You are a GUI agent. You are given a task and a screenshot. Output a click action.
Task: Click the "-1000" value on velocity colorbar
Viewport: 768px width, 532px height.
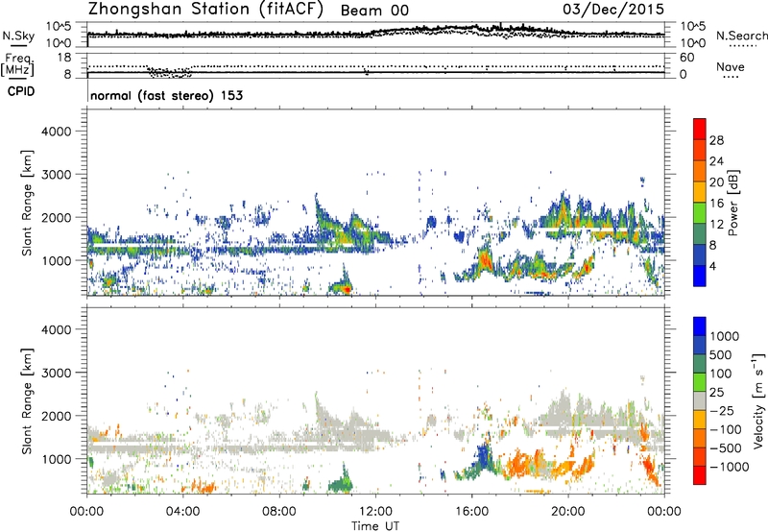click(x=729, y=467)
